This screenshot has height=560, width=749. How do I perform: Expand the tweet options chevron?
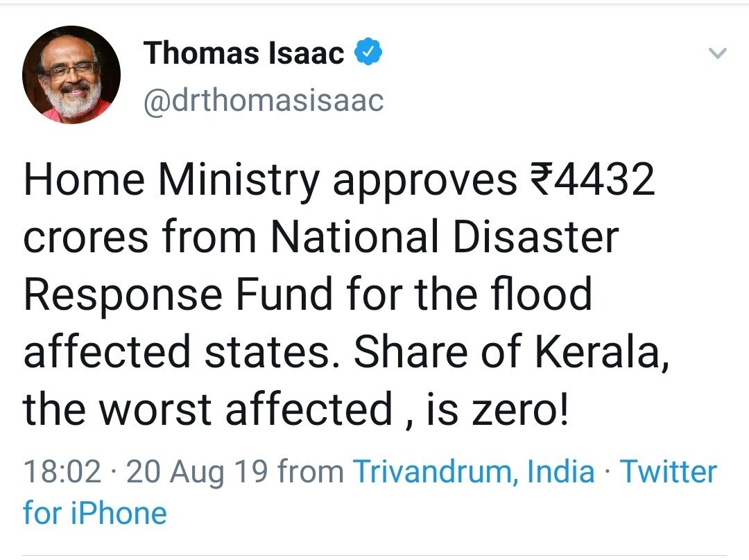[x=718, y=53]
